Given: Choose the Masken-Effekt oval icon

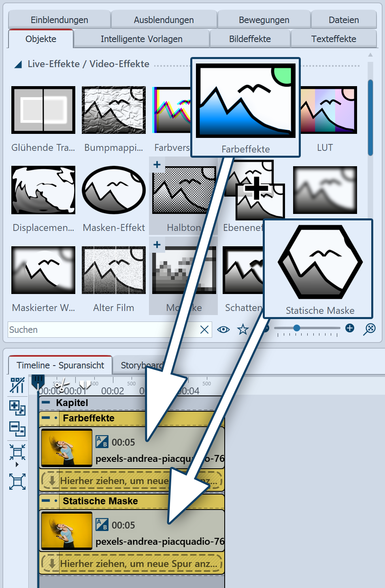Looking at the screenshot, I should tap(114, 190).
